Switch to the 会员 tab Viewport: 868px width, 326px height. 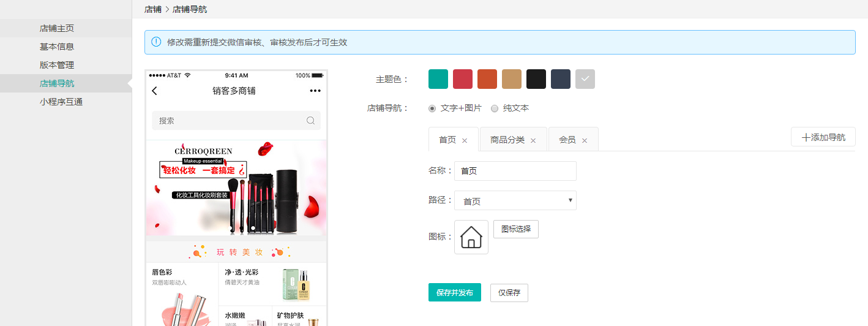pos(567,140)
